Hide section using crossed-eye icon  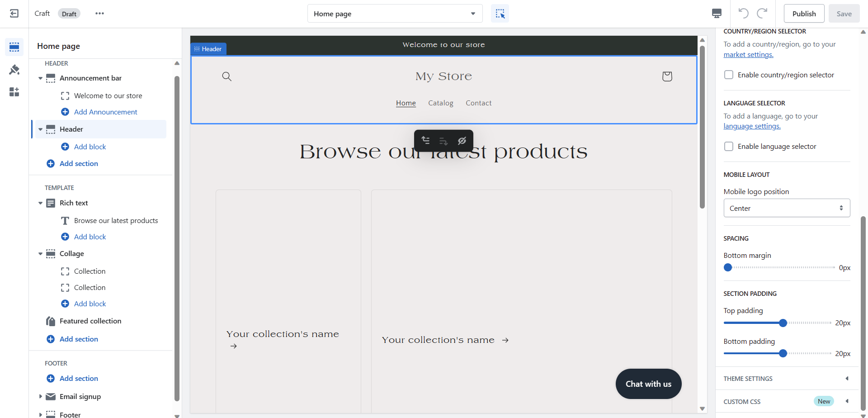462,141
